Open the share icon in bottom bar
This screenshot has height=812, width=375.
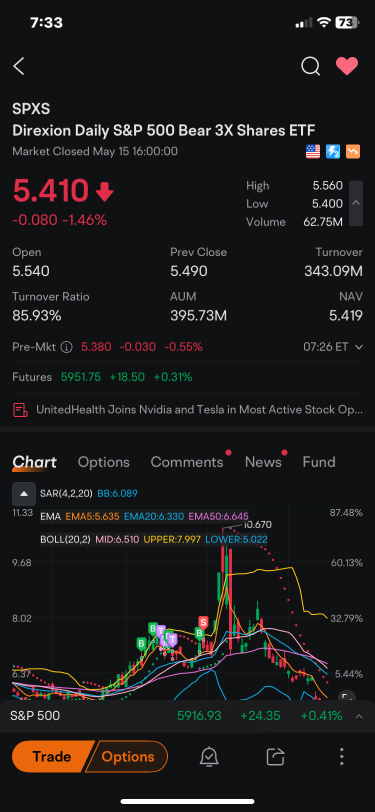(x=276, y=757)
